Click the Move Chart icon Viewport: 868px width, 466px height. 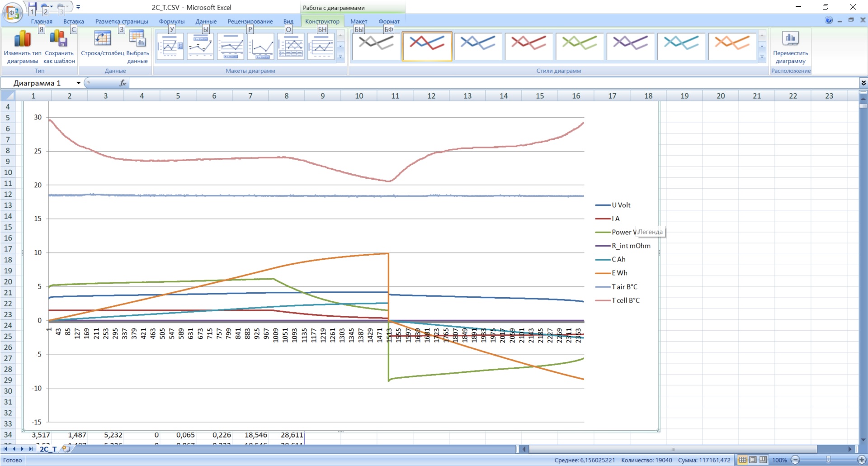pyautogui.click(x=790, y=40)
